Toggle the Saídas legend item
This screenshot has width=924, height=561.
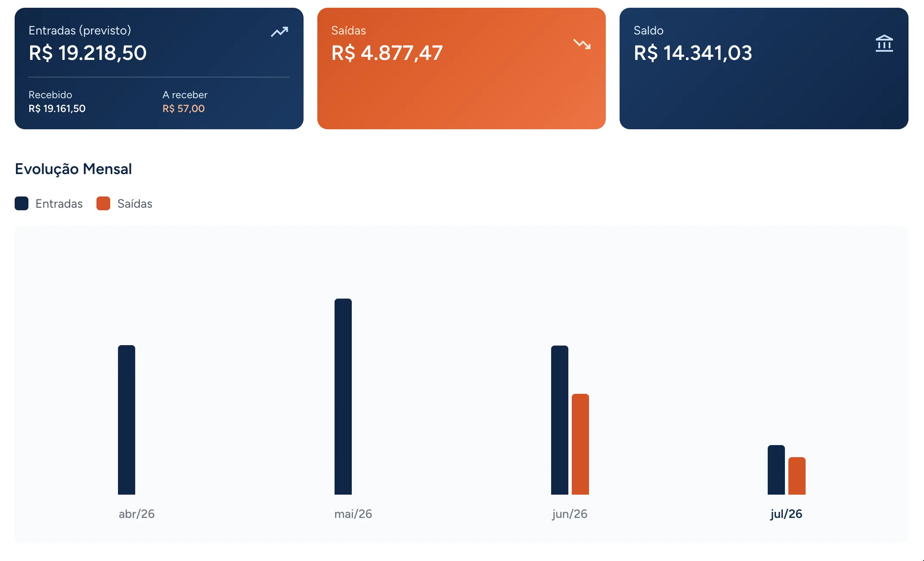point(124,203)
